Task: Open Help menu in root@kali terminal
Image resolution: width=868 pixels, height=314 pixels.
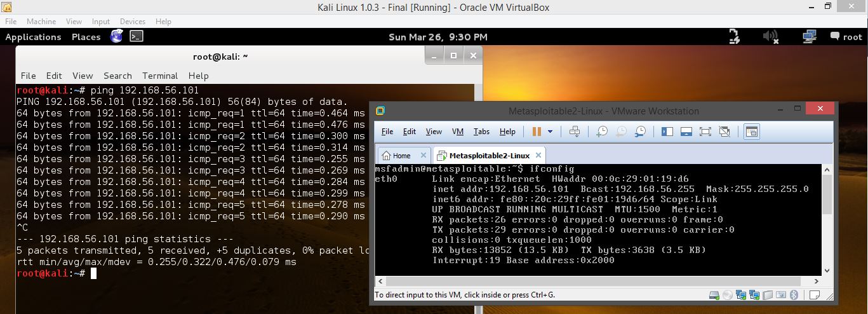Action: [198, 76]
